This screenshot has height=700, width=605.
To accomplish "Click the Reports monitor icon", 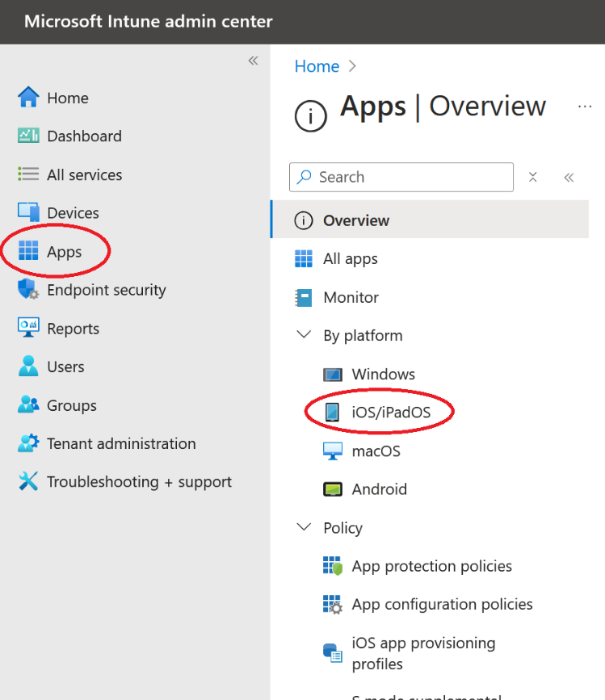I will tap(28, 328).
